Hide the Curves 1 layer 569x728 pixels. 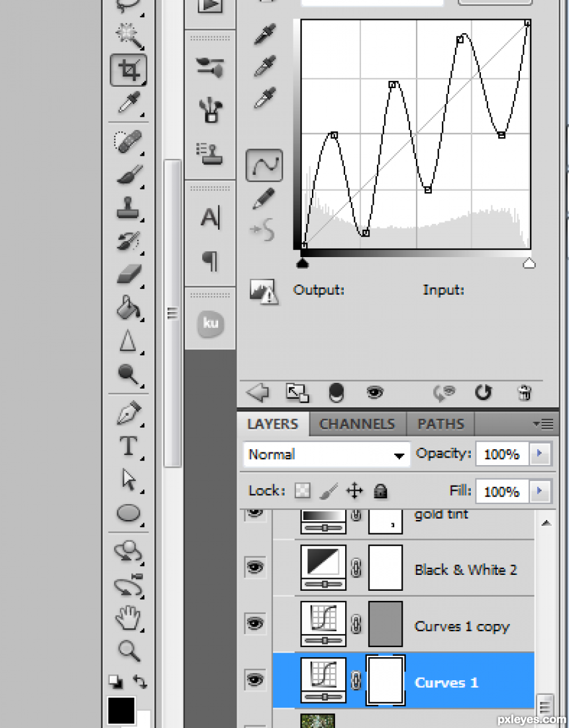(255, 680)
